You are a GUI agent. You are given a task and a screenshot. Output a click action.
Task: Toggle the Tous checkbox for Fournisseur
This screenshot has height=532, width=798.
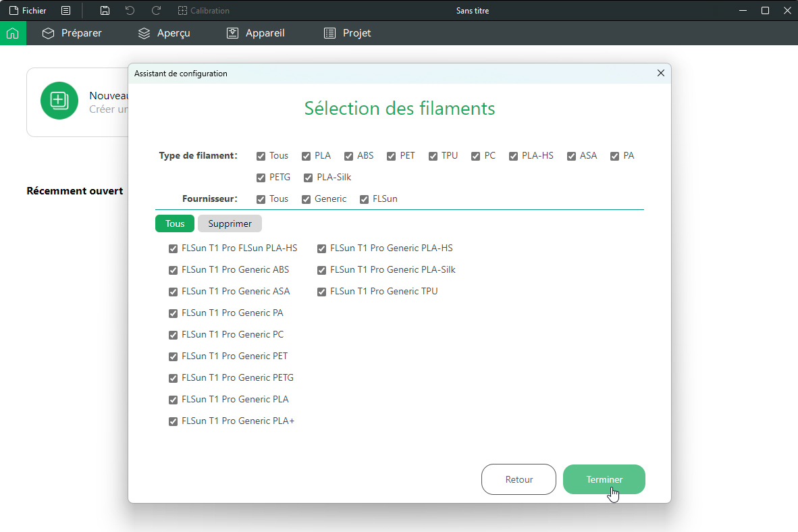(x=261, y=200)
